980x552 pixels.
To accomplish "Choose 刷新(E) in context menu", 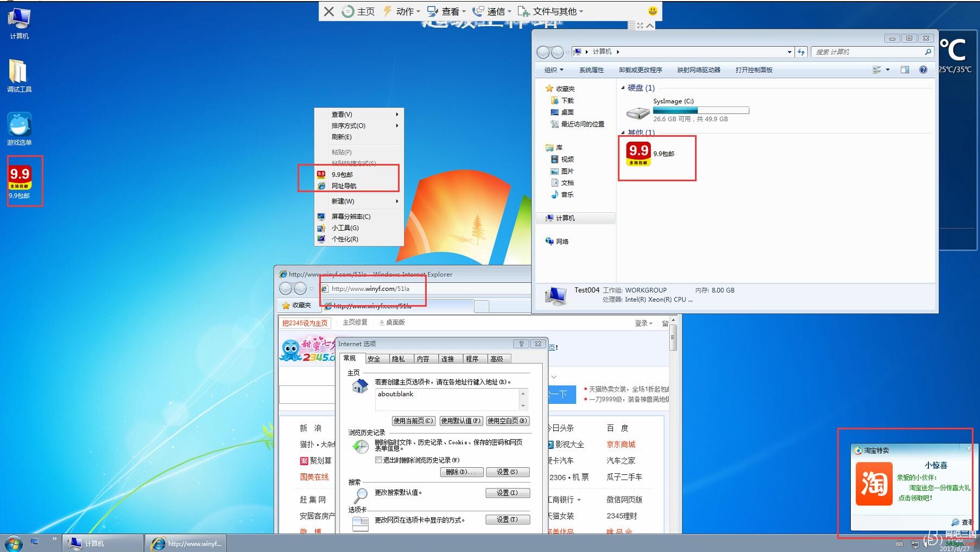I will pos(359,137).
